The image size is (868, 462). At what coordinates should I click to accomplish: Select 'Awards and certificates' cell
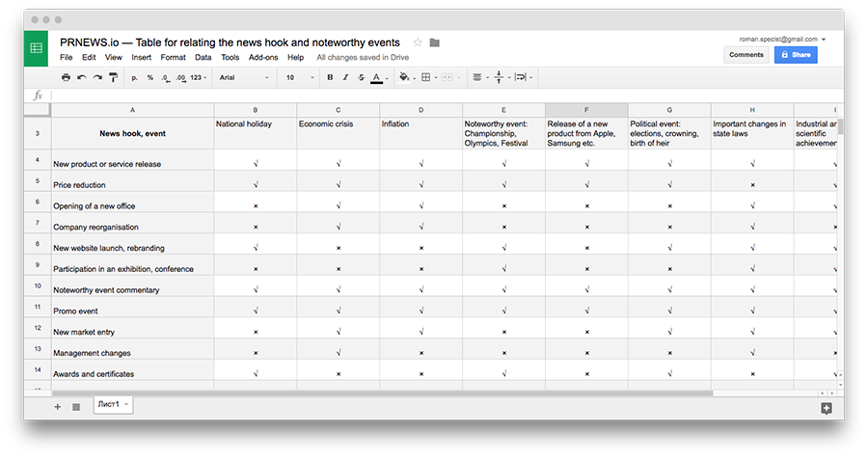click(x=132, y=370)
